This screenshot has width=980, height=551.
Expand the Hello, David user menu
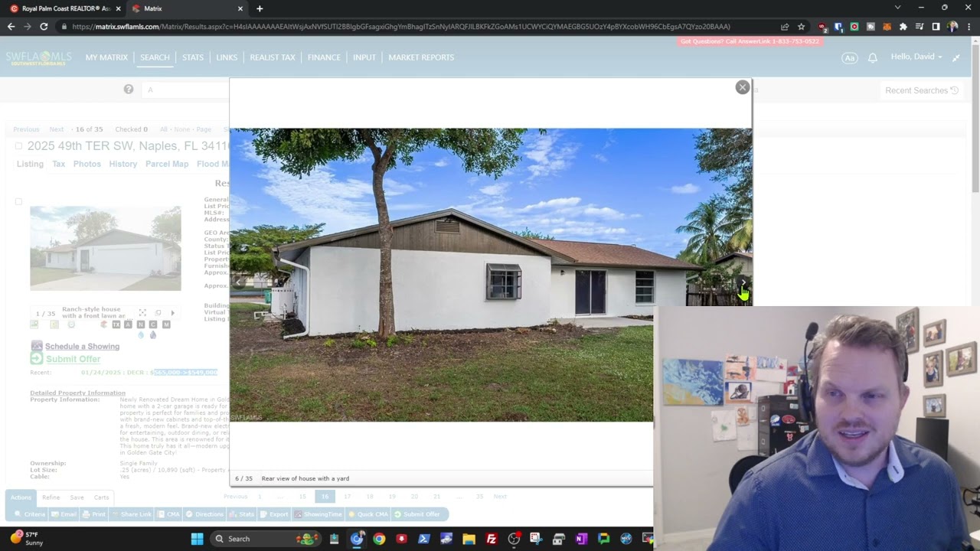coord(916,57)
